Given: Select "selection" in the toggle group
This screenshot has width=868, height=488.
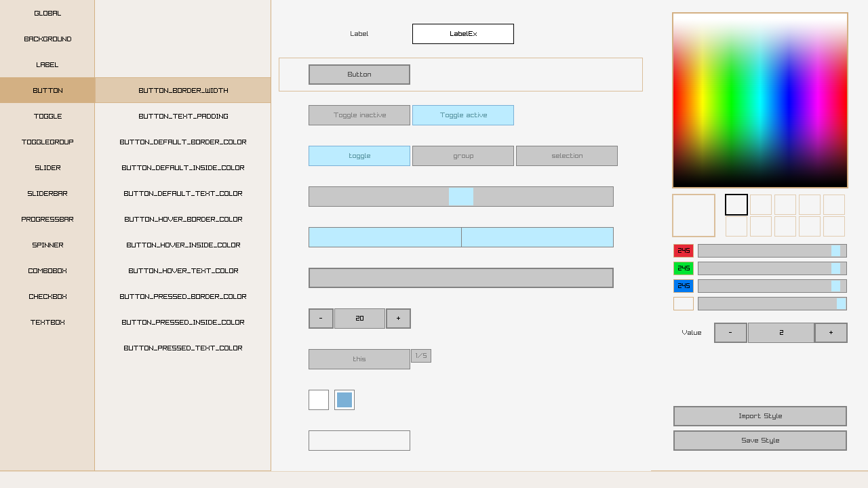Looking at the screenshot, I should [x=567, y=156].
